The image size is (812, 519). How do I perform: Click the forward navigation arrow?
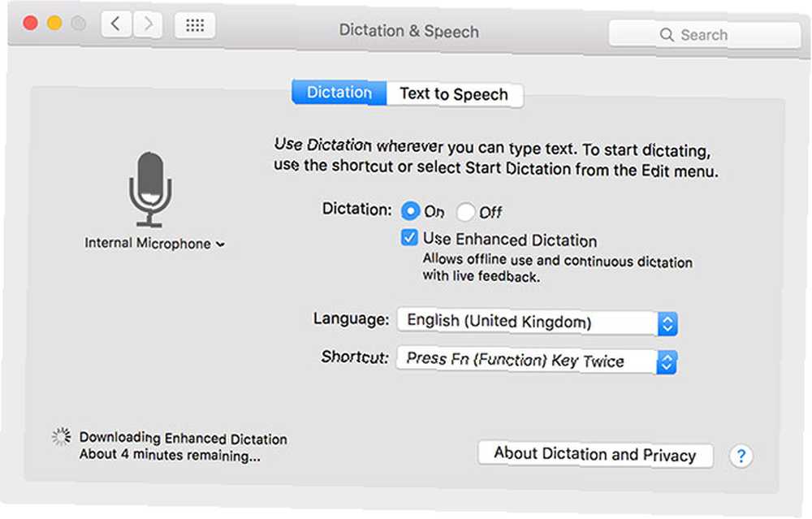click(x=146, y=24)
